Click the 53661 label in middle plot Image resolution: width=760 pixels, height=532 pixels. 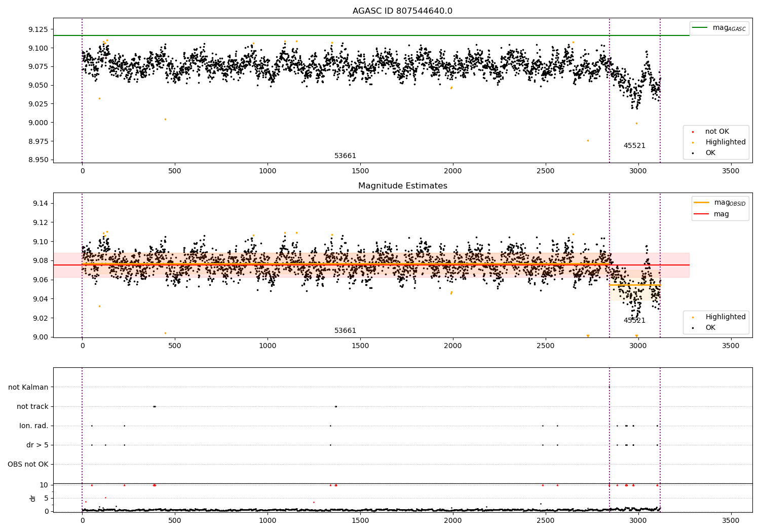346,331
